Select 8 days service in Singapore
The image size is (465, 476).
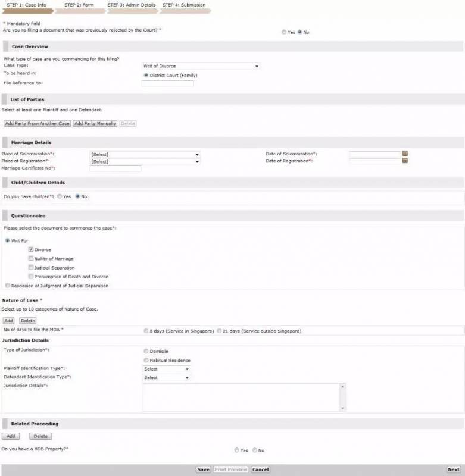146,331
